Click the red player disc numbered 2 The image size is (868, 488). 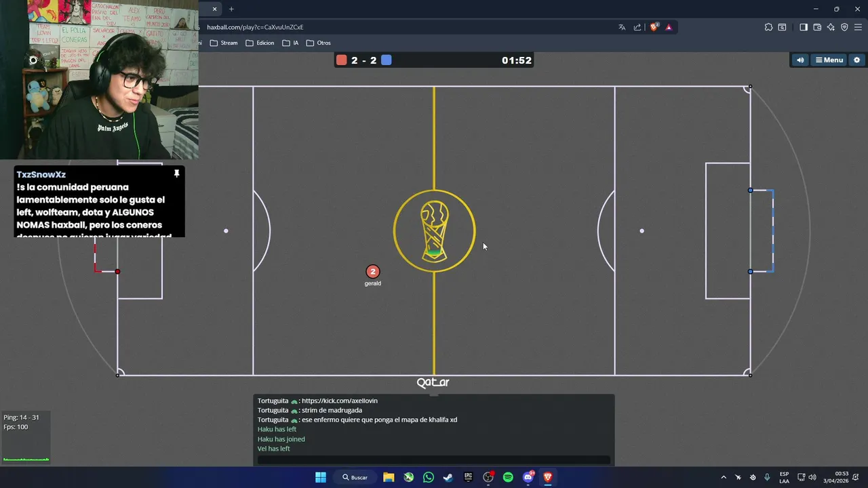372,272
